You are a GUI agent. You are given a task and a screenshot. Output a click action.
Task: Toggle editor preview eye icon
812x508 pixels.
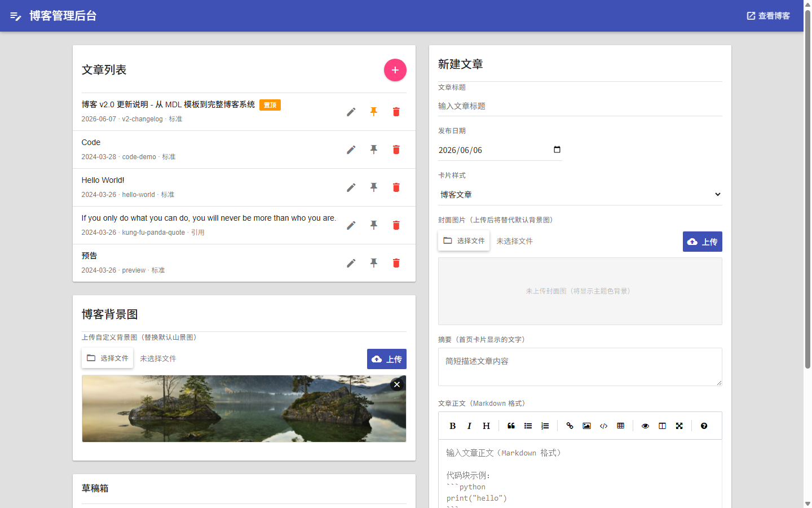(645, 426)
